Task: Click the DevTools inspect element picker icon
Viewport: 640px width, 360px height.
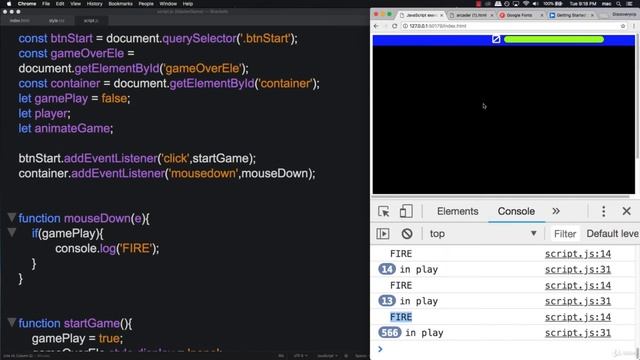Action: [x=384, y=211]
